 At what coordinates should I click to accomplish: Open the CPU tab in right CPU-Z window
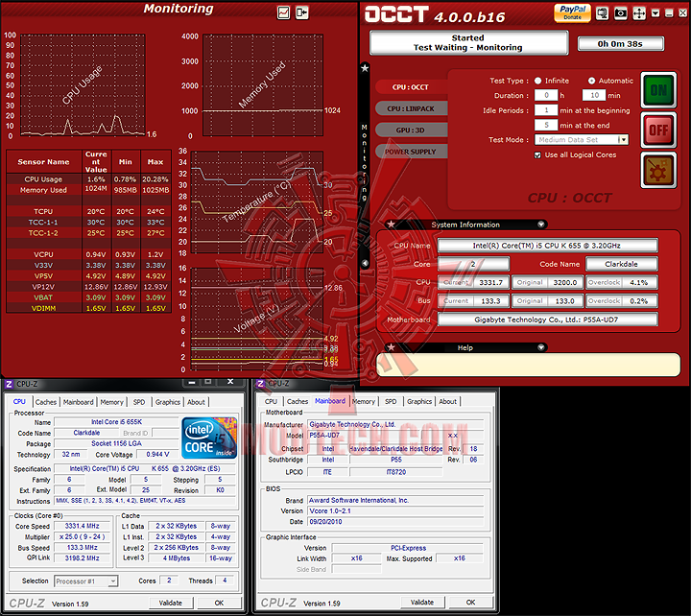point(271,401)
